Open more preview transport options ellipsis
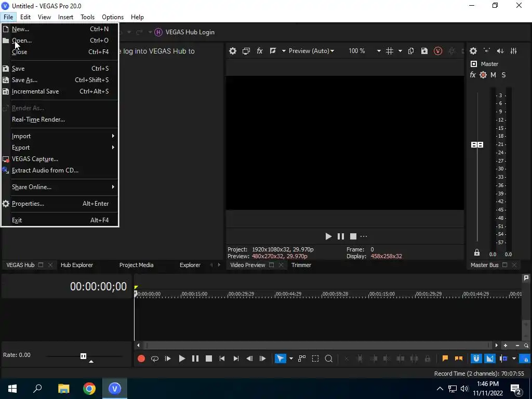The image size is (532, 399). tap(364, 236)
